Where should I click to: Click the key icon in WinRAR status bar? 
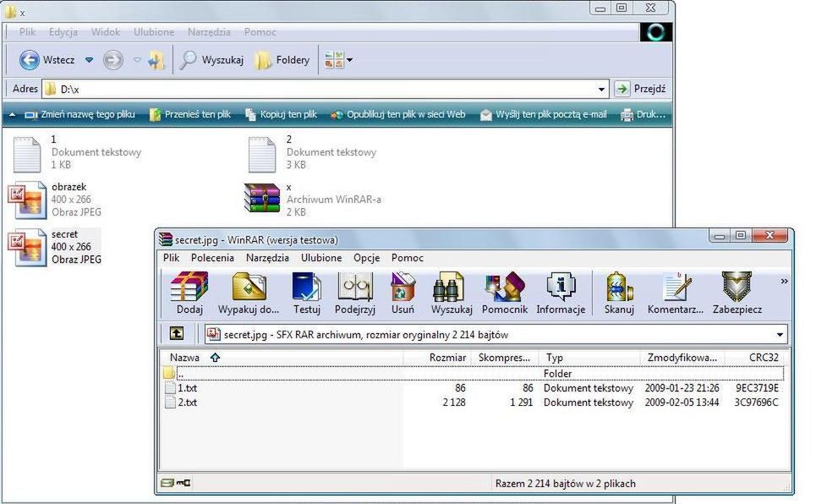[x=183, y=483]
